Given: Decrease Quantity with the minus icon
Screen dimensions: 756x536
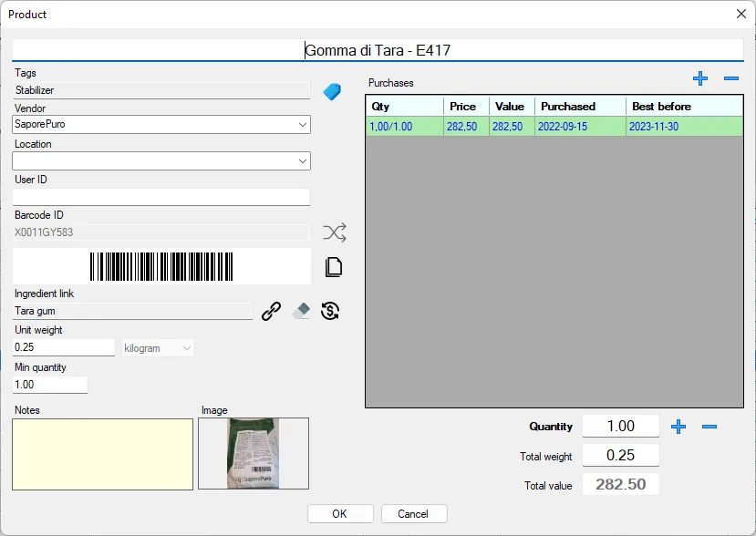Looking at the screenshot, I should pos(709,426).
